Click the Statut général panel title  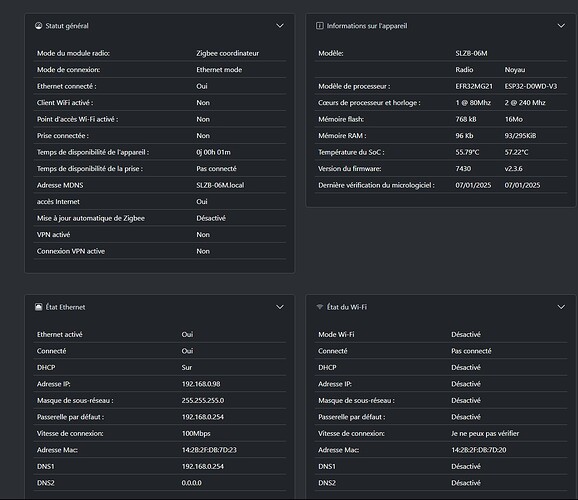click(x=67, y=26)
